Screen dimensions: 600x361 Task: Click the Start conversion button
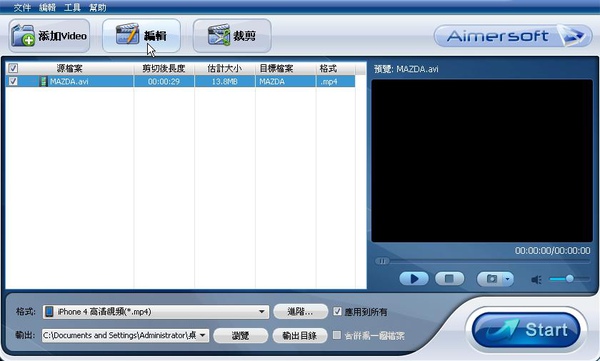point(526,330)
